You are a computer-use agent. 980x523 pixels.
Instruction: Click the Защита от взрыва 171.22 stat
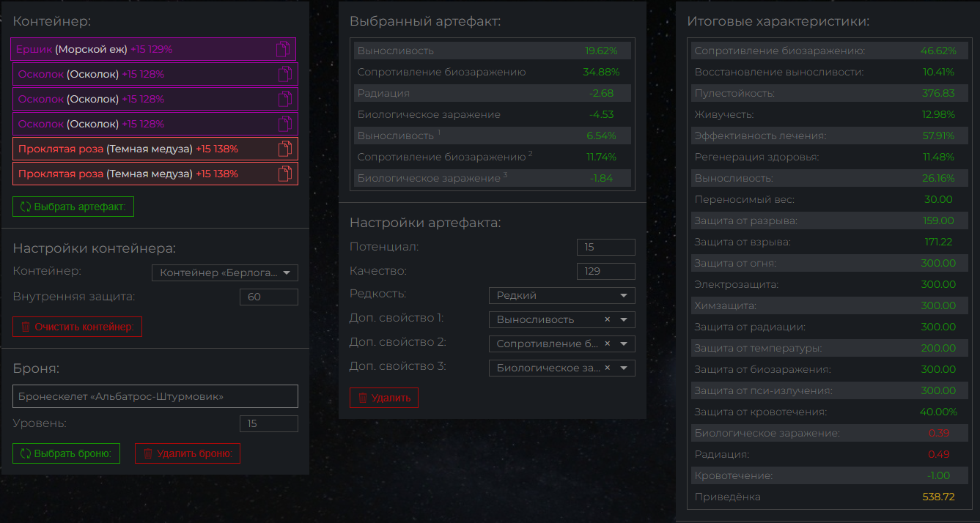[x=830, y=242]
